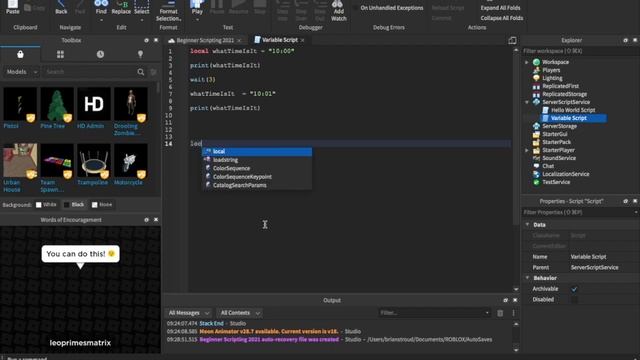Undock the Output panel
Viewport: 640px width, 360px height.
[x=505, y=300]
